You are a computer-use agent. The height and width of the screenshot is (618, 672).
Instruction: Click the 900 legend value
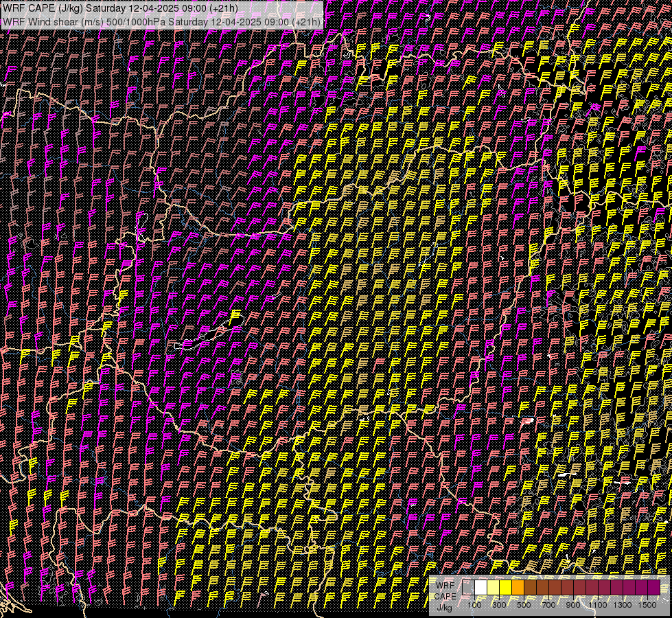[x=573, y=605]
